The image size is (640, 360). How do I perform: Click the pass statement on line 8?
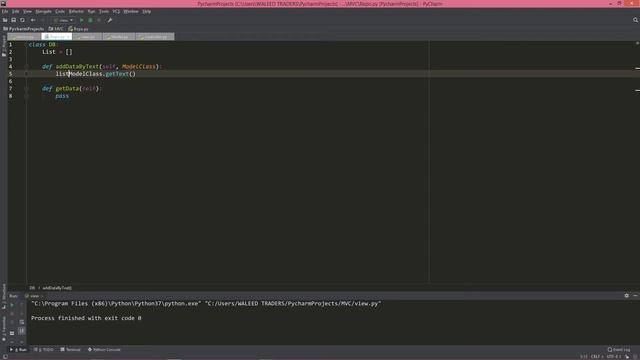(x=62, y=96)
